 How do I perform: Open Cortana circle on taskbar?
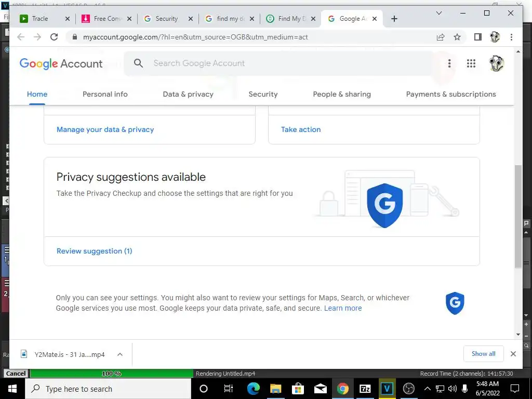204,389
